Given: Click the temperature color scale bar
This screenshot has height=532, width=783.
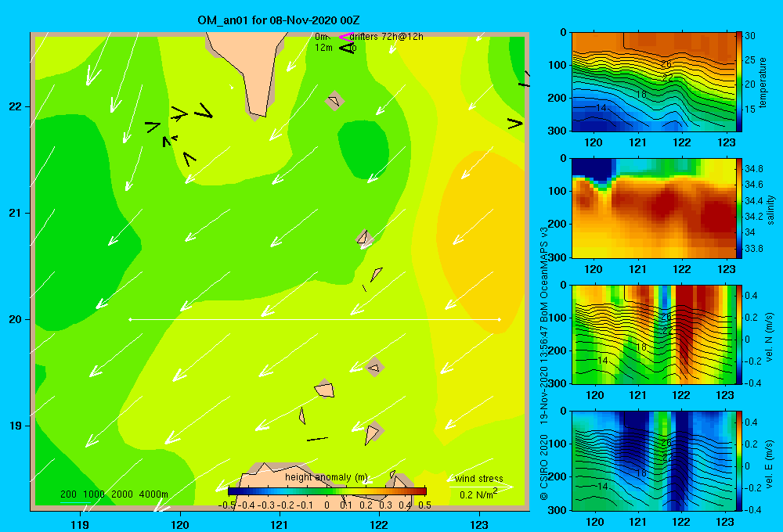Looking at the screenshot, I should (x=738, y=82).
